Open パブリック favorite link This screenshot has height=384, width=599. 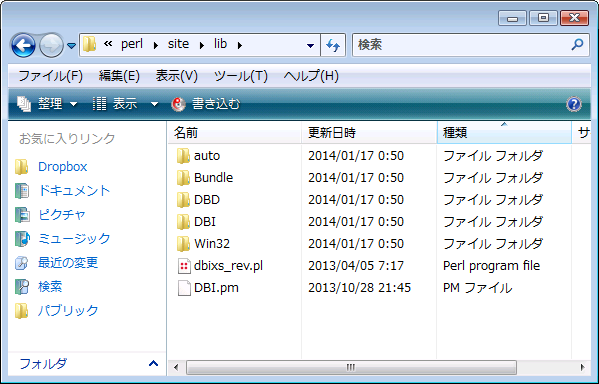pyautogui.click(x=68, y=311)
